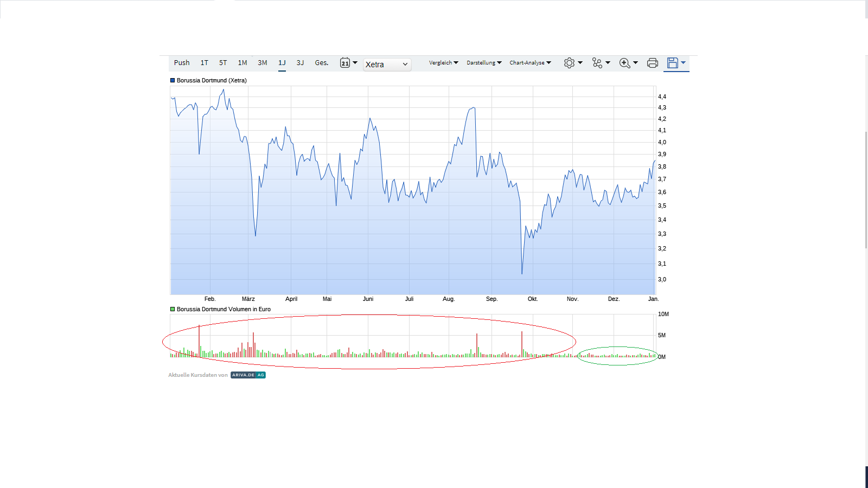The height and width of the screenshot is (488, 868).
Task: Click the "Borussia Dortmund (Xetra)" legend label
Action: click(x=212, y=80)
